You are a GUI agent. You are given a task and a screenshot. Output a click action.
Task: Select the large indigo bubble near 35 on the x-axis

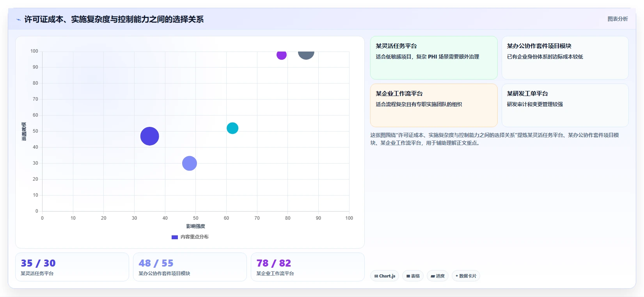coord(149,136)
